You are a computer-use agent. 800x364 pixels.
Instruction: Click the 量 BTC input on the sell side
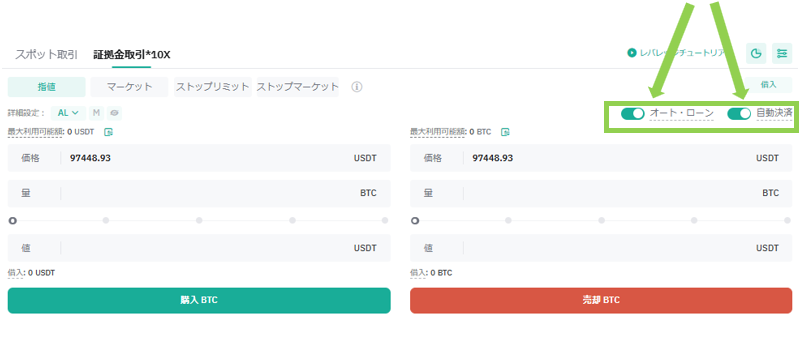(601, 193)
